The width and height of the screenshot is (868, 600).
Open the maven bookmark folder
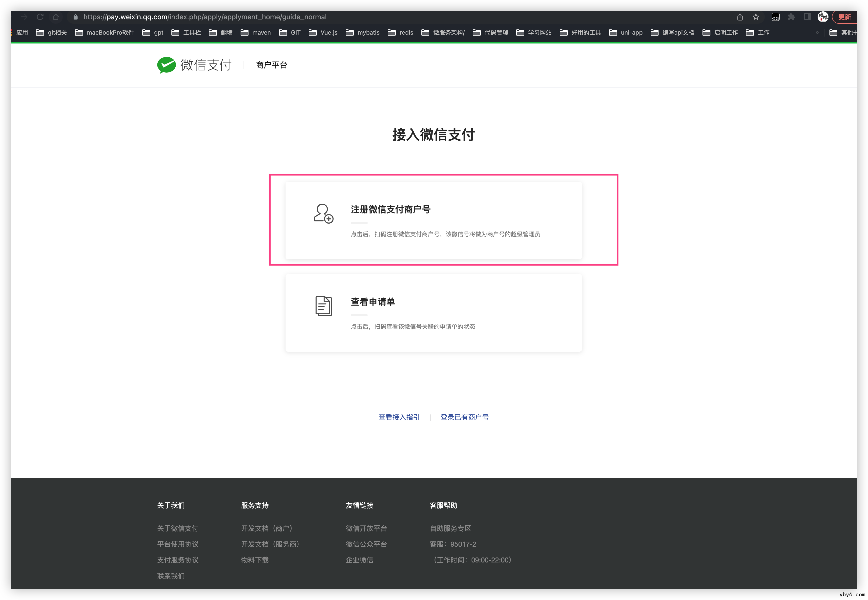[x=256, y=33]
